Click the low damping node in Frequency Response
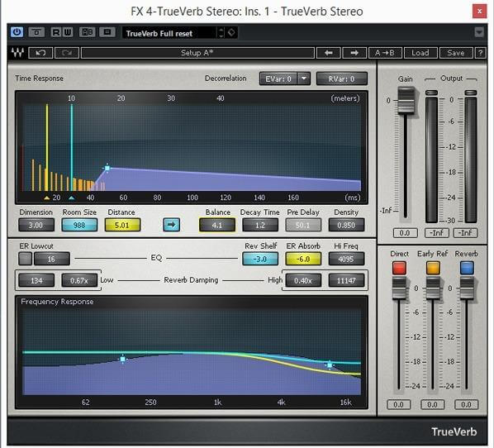The height and width of the screenshot is (448, 494). pos(122,359)
